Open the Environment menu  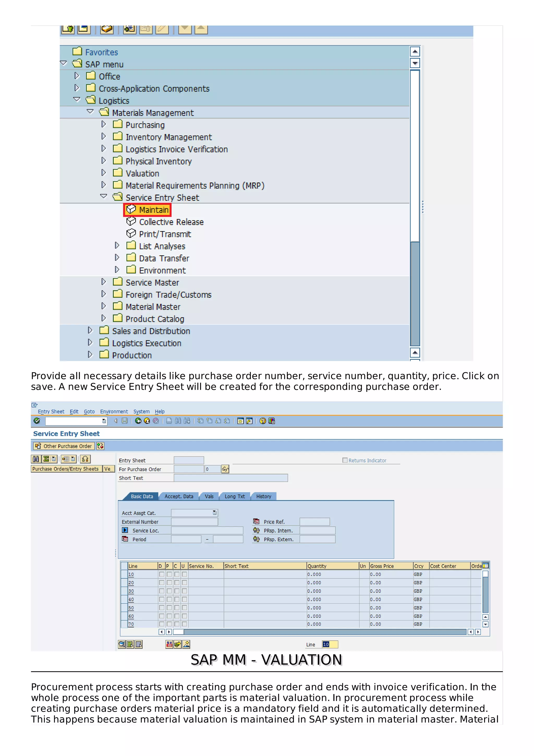[x=114, y=411]
